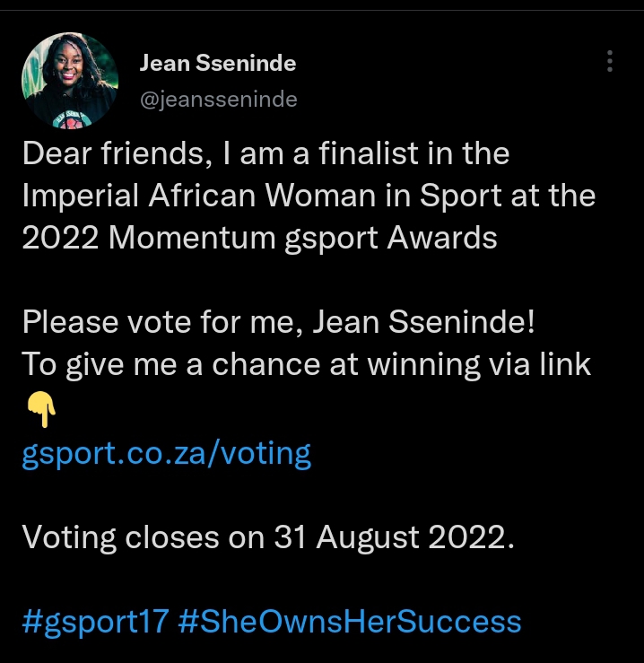This screenshot has width=644, height=663.
Task: Click the line starting with "Dear friends"
Action: point(265,153)
